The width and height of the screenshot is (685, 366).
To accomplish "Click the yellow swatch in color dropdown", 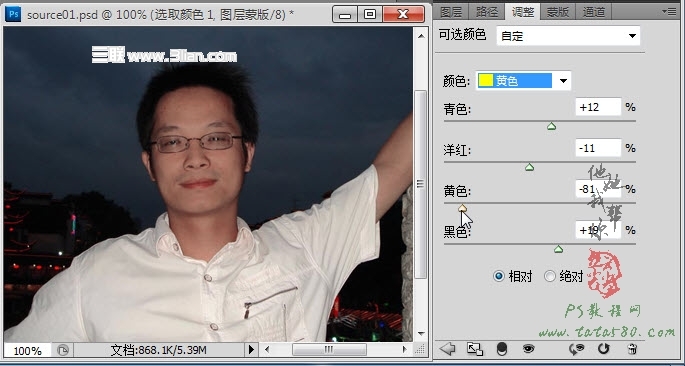I will (x=486, y=80).
